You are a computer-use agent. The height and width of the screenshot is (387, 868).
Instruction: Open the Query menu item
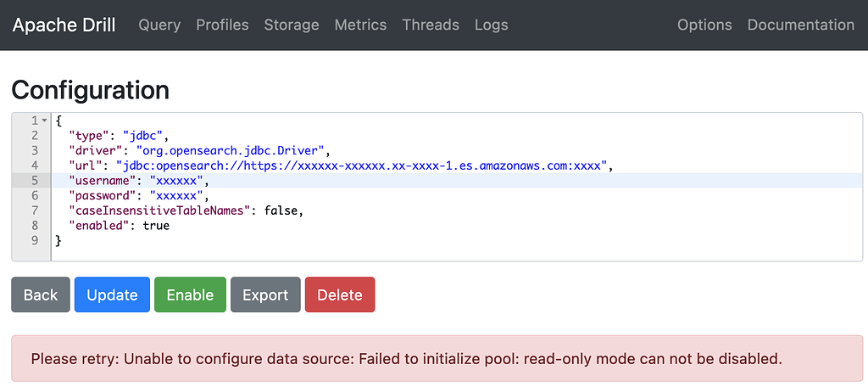[x=159, y=25]
